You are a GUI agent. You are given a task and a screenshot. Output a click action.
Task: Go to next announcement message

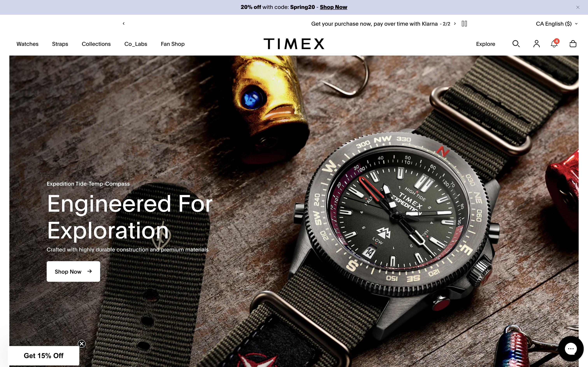[x=455, y=23]
